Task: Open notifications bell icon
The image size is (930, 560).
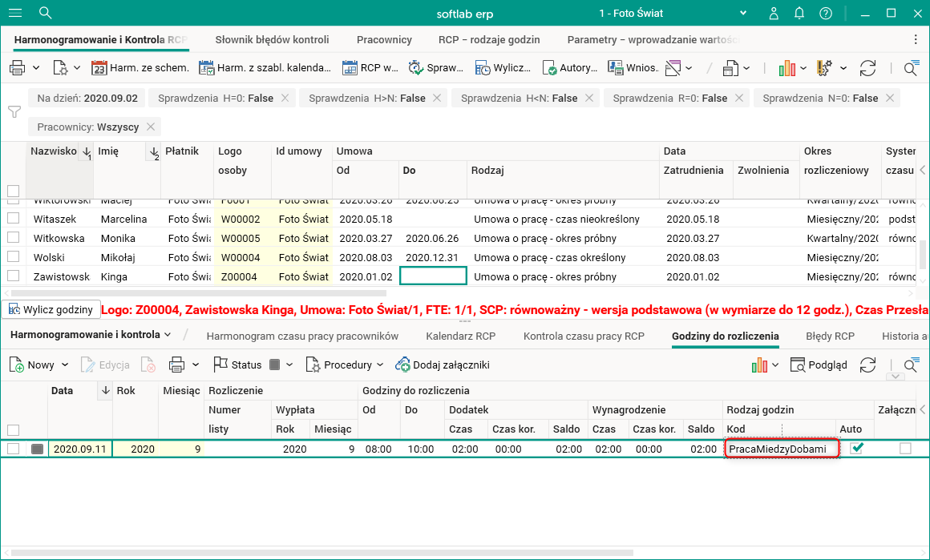Action: (799, 13)
